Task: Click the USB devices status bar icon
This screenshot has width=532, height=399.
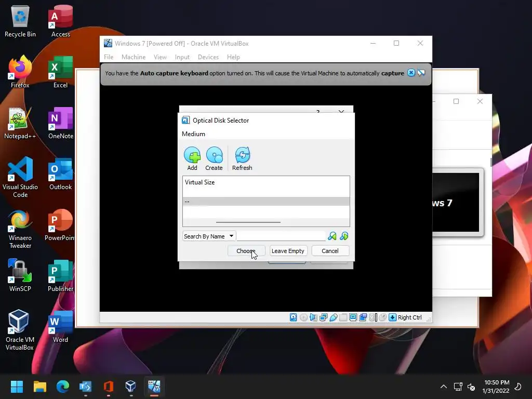Action: coord(334,317)
